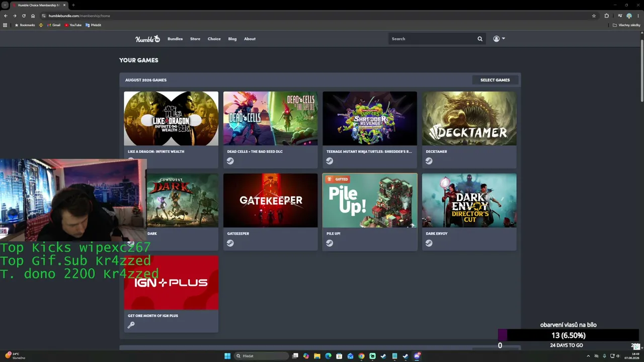
Task: Open the Bookmarks star shortcut in bookmarks bar
Action: pyautogui.click(x=25, y=25)
